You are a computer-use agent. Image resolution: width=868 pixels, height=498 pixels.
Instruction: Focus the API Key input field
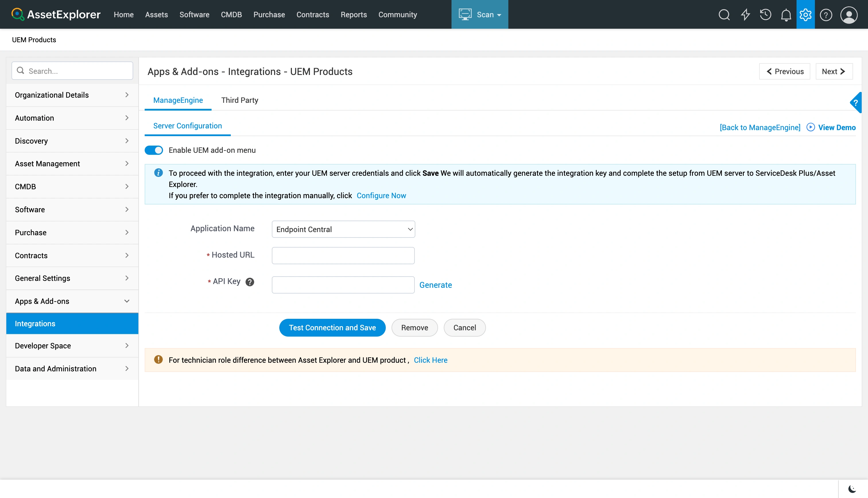[x=343, y=285]
